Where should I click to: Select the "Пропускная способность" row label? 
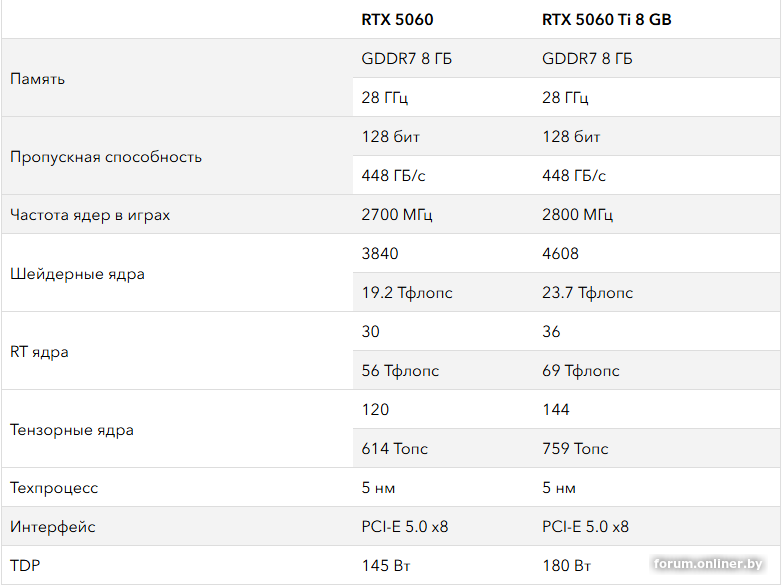[105, 156]
